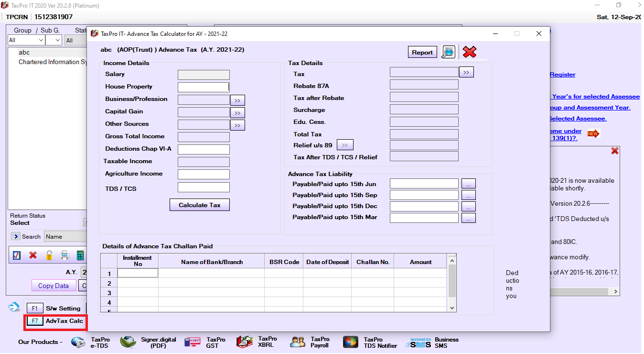
Task: Focus the TDS / TCS input field
Action: [204, 188]
